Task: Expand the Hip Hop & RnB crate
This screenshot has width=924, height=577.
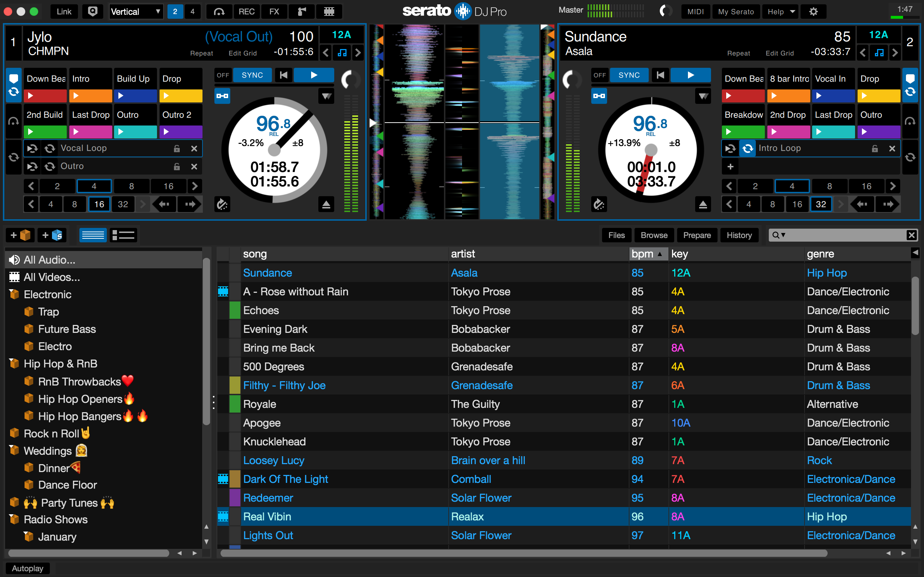Action: point(11,364)
